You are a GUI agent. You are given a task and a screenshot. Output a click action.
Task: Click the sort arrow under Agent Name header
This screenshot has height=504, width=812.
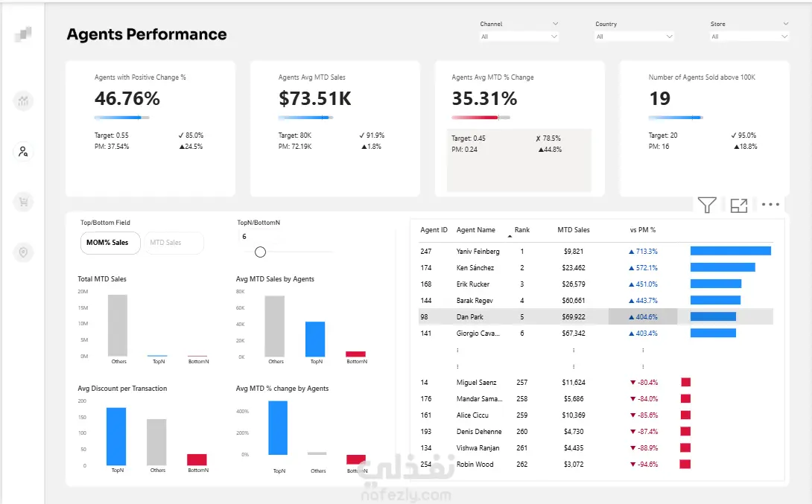pyautogui.click(x=510, y=237)
